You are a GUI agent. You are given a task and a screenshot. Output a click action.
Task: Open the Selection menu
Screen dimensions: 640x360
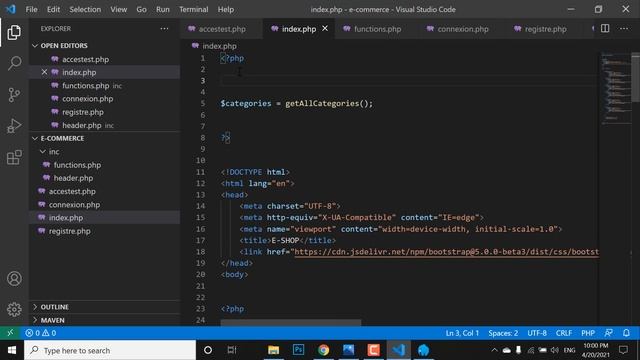85,9
